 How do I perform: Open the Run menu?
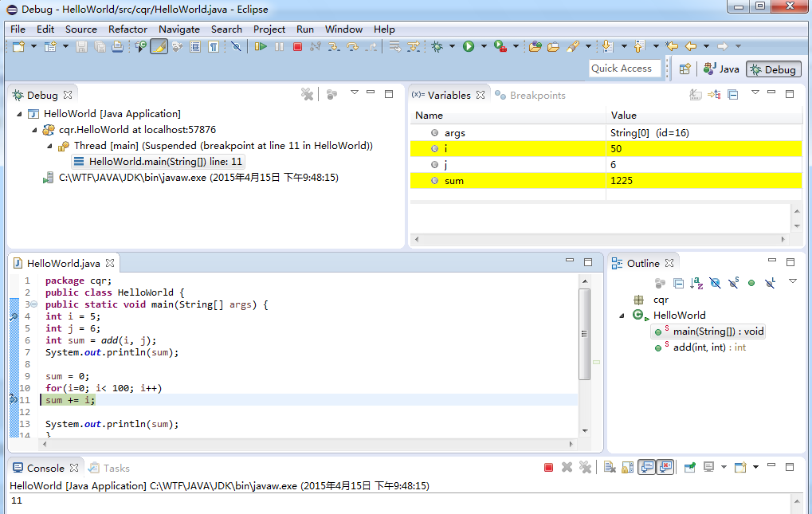click(x=305, y=29)
